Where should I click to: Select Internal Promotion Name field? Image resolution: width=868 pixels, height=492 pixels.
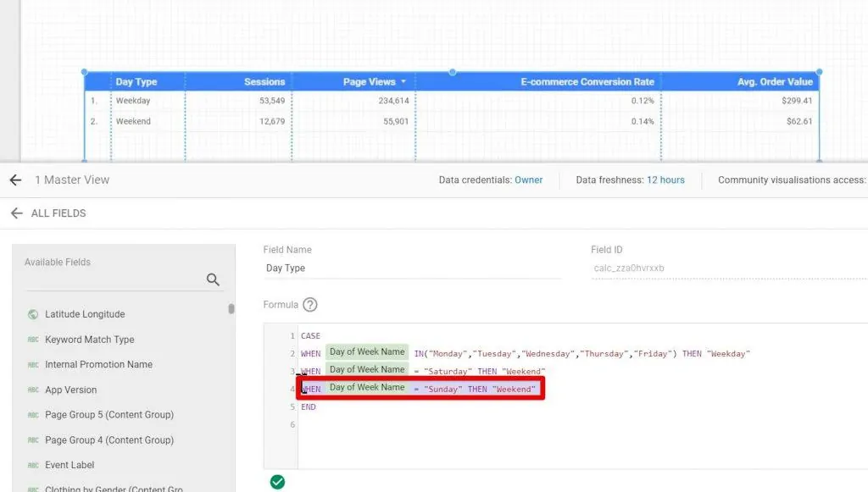point(98,365)
